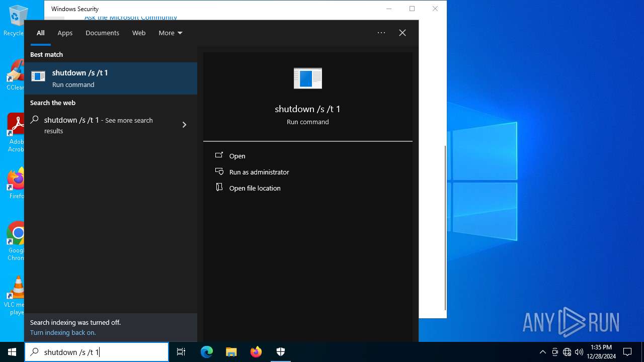Click the Run as administrator shield icon
The image size is (644, 362).
[x=219, y=171]
